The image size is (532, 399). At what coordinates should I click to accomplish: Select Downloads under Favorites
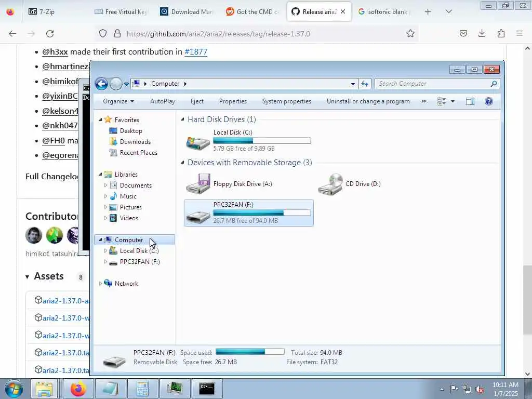[135, 141]
